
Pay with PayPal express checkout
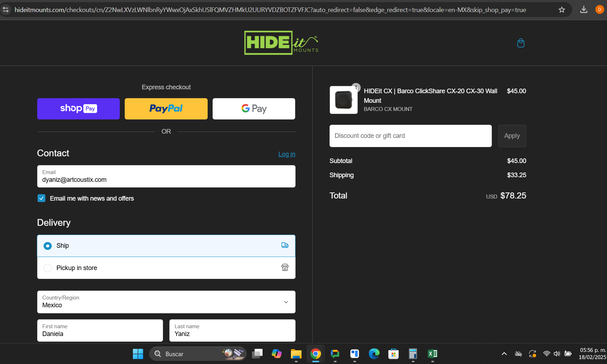166,109
